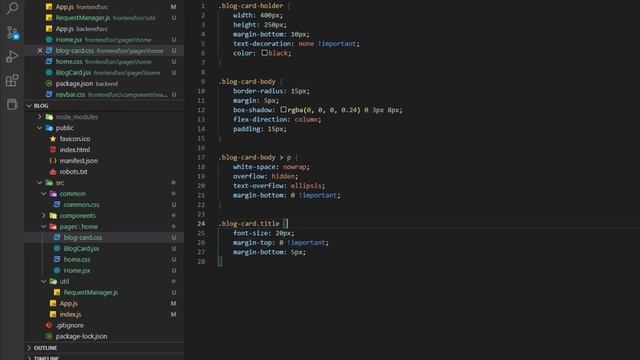Select navbar.css in open editors list
The width and height of the screenshot is (640, 360).
coord(104,94)
